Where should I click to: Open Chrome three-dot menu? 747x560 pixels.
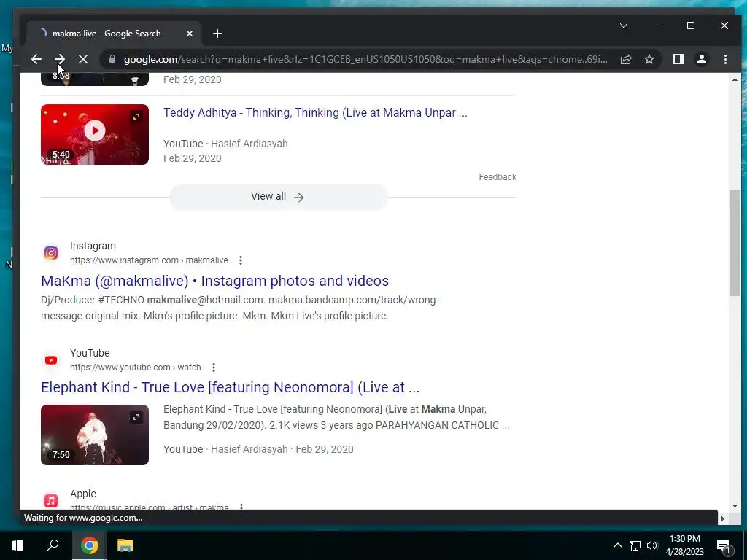pyautogui.click(x=725, y=59)
